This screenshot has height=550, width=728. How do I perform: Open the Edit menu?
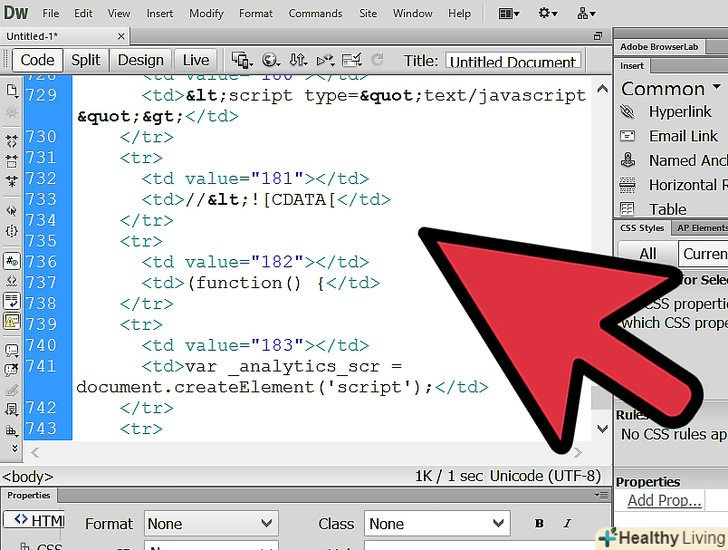point(83,13)
